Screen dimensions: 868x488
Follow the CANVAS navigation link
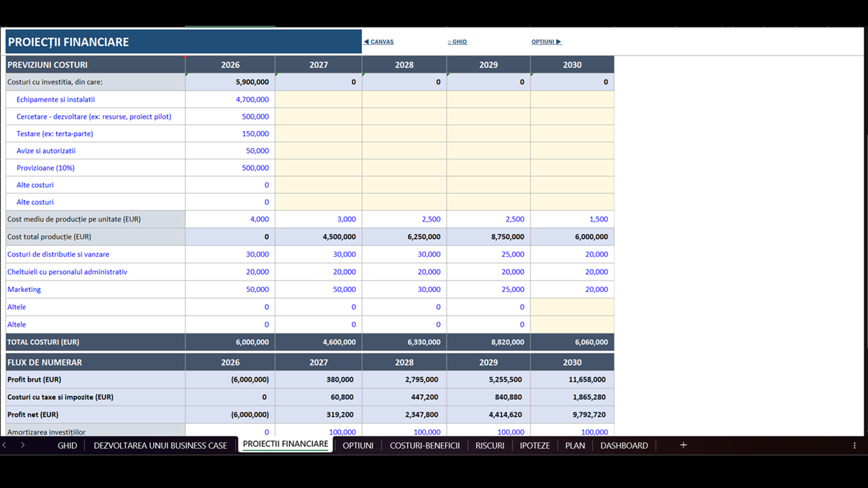pyautogui.click(x=378, y=42)
